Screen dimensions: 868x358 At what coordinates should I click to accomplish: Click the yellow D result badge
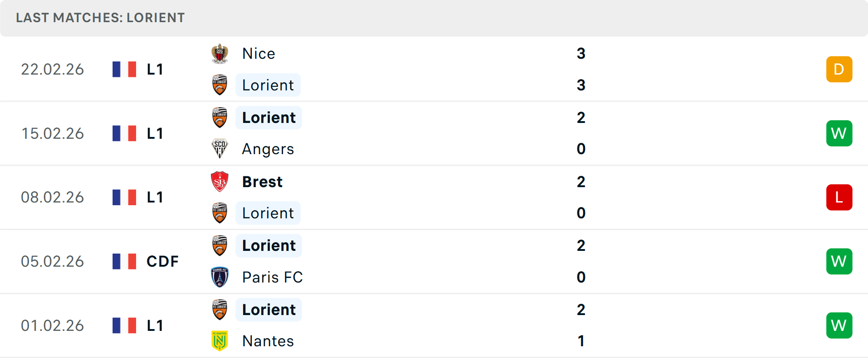point(839,69)
